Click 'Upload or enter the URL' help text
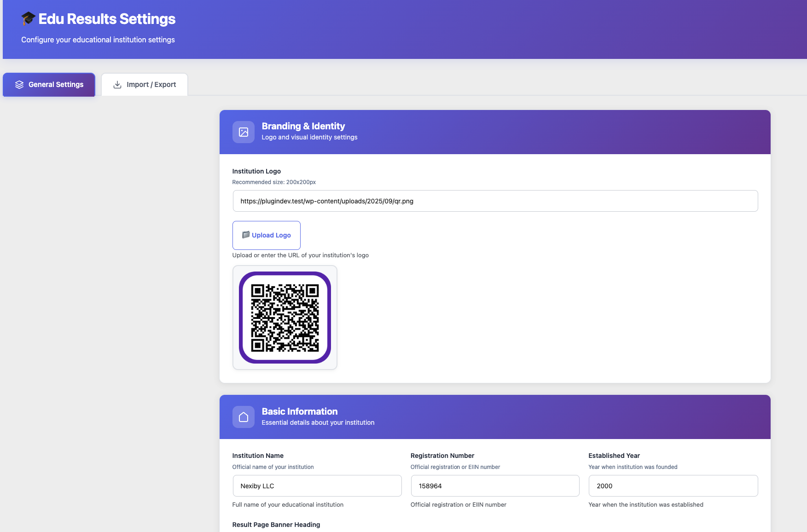Screen dimensions: 807x532 [x=301, y=255]
